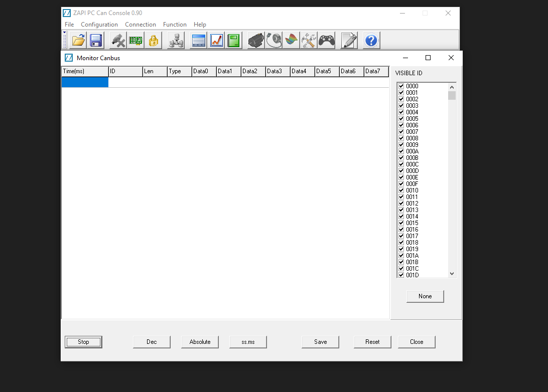Click the Close button at bottom
The height and width of the screenshot is (392, 548).
(x=417, y=342)
